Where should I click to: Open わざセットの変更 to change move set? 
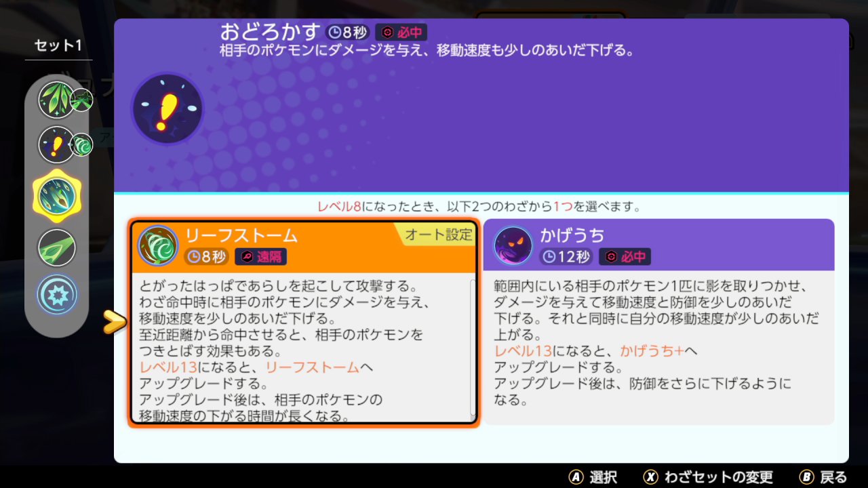(x=718, y=477)
